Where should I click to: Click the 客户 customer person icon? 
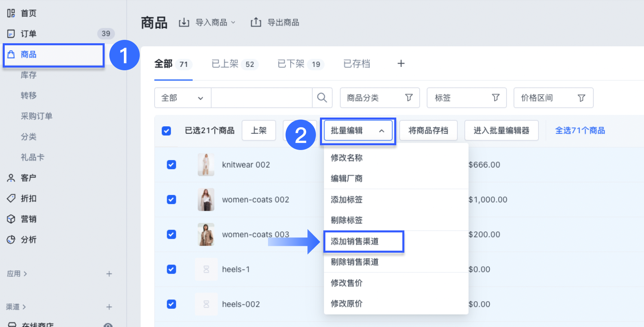[x=11, y=178]
